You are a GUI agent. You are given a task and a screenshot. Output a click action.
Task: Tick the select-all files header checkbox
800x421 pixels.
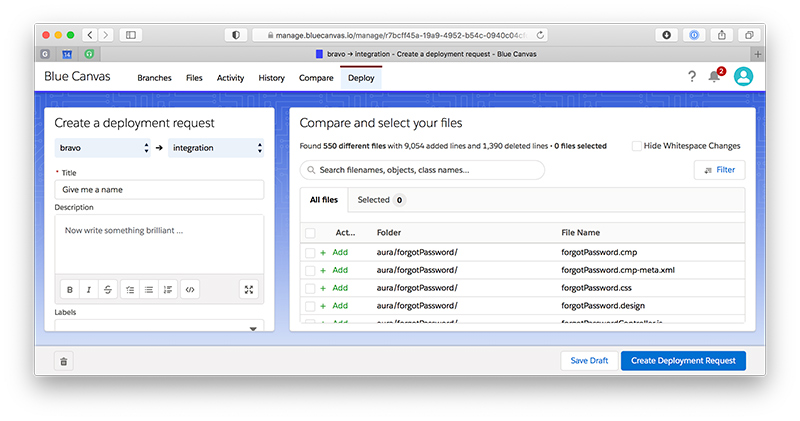point(310,233)
